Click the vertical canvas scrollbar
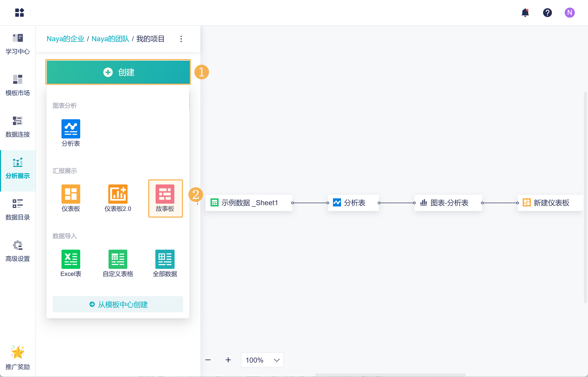Image resolution: width=588 pixels, height=377 pixels. 585,197
